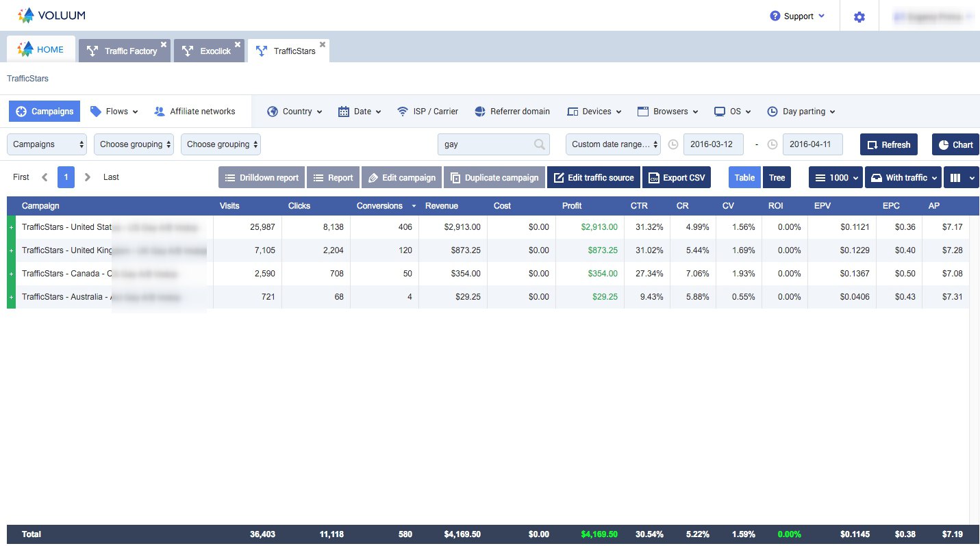The height and width of the screenshot is (546, 980).
Task: Open the settings gear icon
Action: (x=859, y=16)
